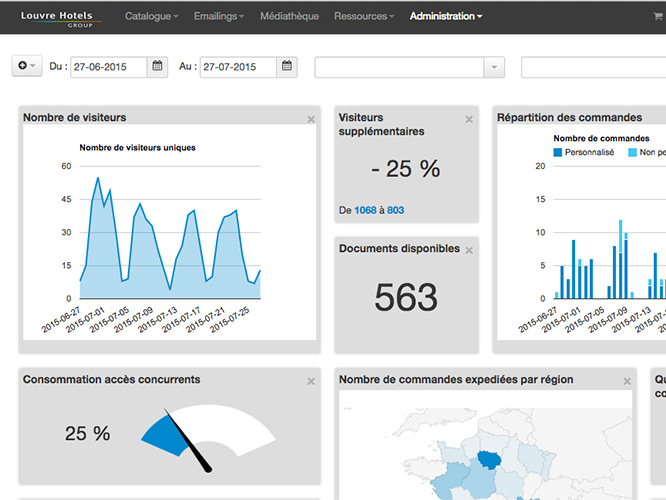Toggle the Non personnalisé legend swatch
The image size is (666, 500).
coord(632,153)
